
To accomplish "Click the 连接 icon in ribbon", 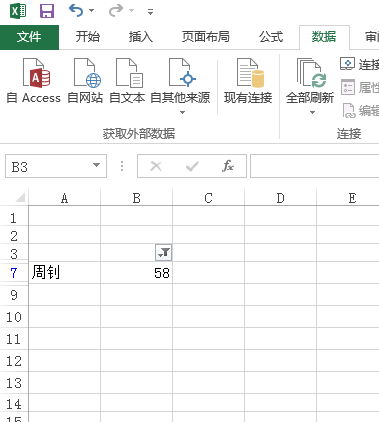I will coord(347,64).
